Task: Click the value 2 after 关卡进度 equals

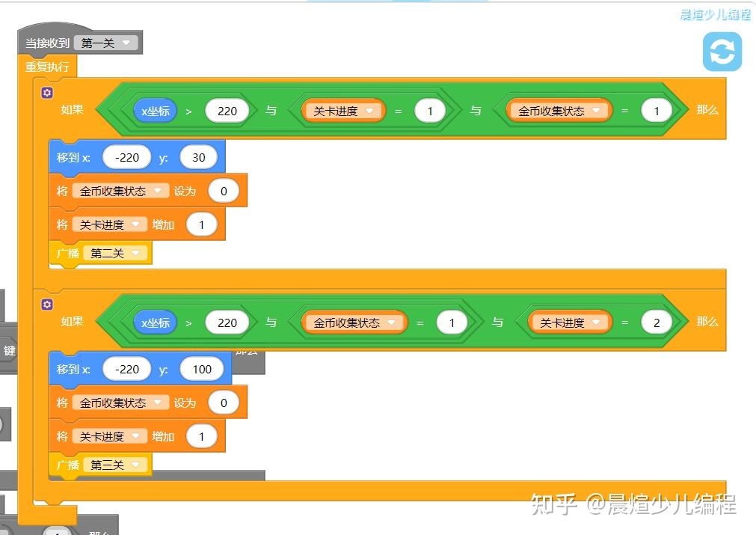Action: [x=657, y=322]
